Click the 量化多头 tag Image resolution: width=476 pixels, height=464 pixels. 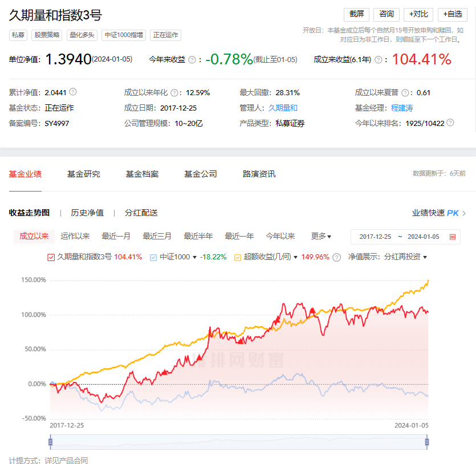(82, 35)
